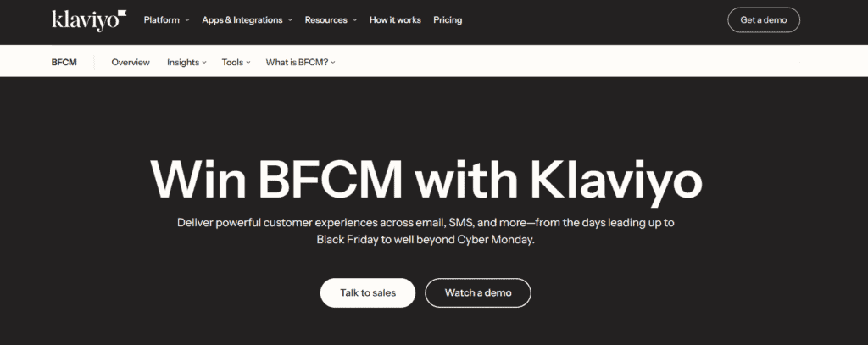The width and height of the screenshot is (868, 345).
Task: Open the Pricing page
Action: tap(448, 20)
